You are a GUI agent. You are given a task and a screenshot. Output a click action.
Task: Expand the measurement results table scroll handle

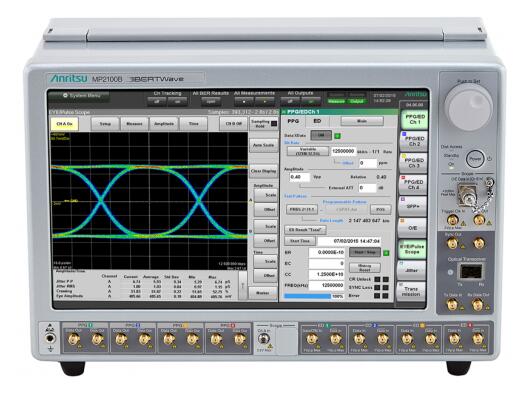(x=243, y=285)
